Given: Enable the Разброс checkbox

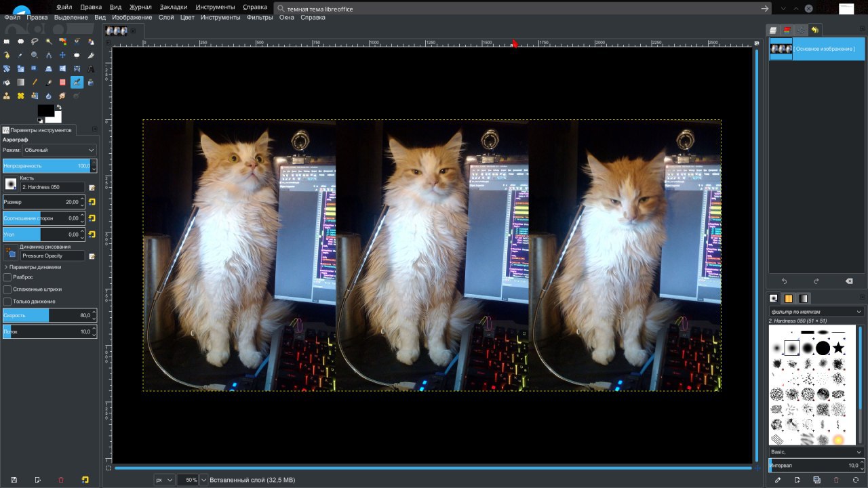Looking at the screenshot, I should point(7,277).
